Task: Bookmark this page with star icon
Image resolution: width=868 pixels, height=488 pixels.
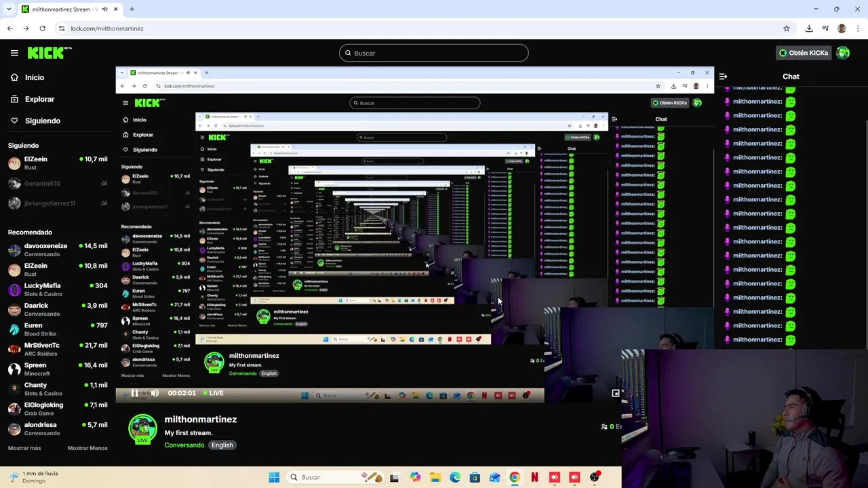Action: click(787, 28)
